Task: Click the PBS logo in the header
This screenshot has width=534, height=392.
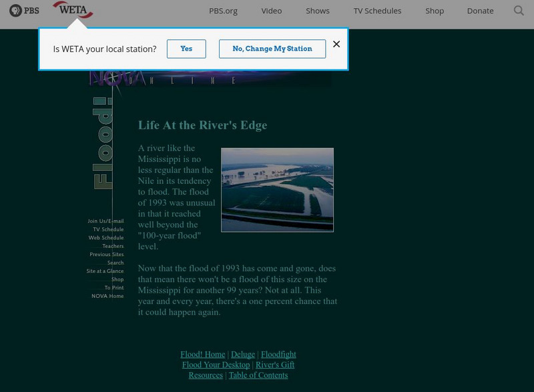Action: tap(24, 11)
